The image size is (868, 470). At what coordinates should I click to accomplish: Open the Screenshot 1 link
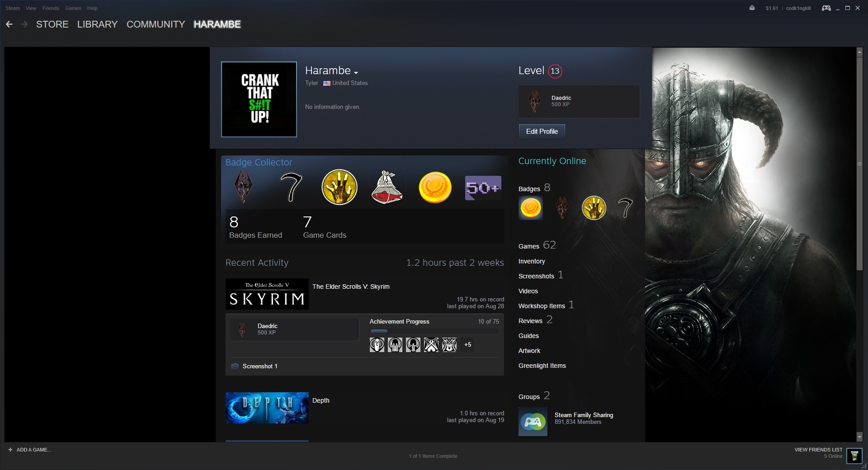(x=260, y=366)
